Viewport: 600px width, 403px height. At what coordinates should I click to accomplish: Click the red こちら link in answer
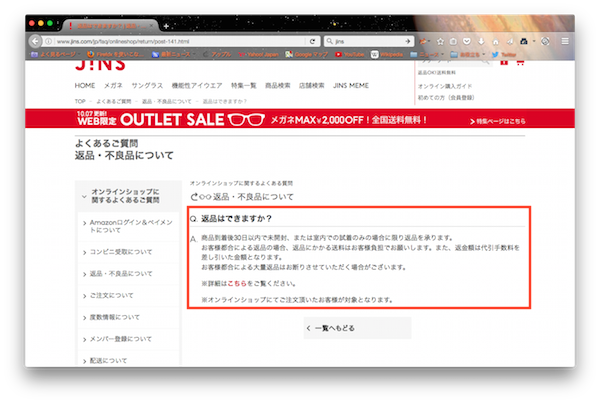237,284
